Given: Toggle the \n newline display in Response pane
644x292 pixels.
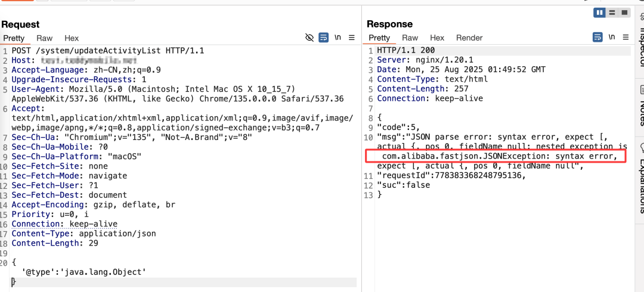Looking at the screenshot, I should click(612, 38).
